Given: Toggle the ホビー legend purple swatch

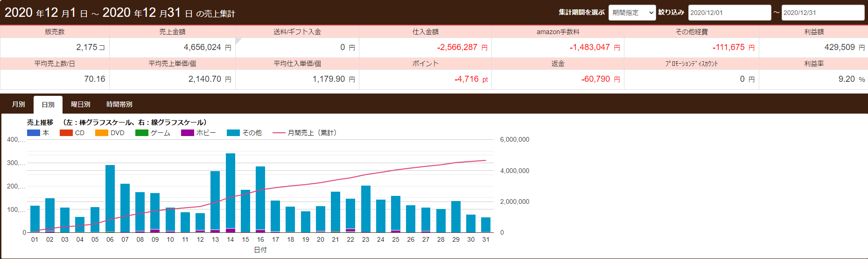Looking at the screenshot, I should [187, 133].
